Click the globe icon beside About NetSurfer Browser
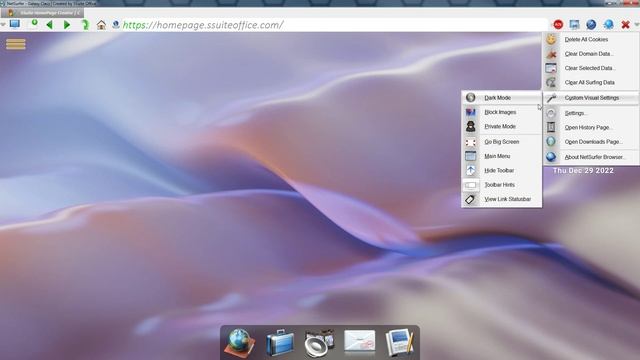The image size is (640, 360). click(x=551, y=157)
